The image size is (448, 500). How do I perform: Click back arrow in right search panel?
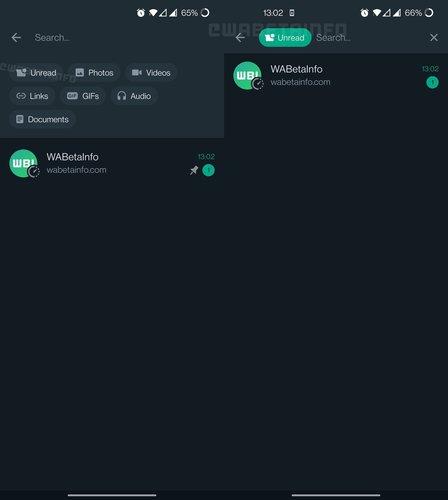(241, 37)
